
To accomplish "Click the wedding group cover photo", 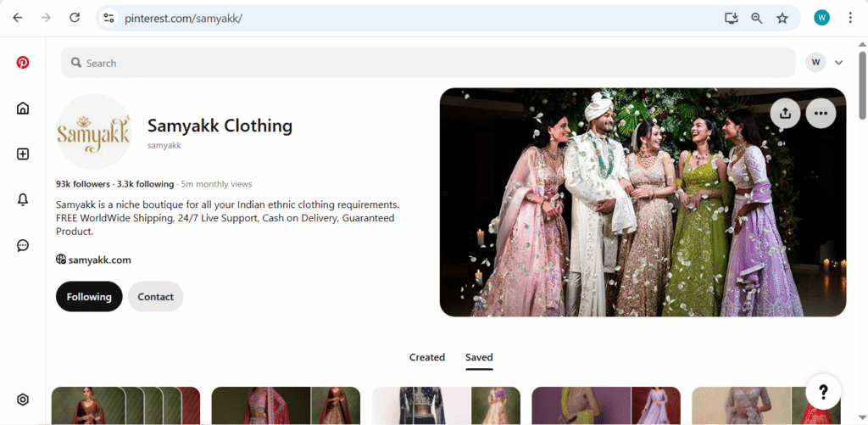I will click(643, 202).
